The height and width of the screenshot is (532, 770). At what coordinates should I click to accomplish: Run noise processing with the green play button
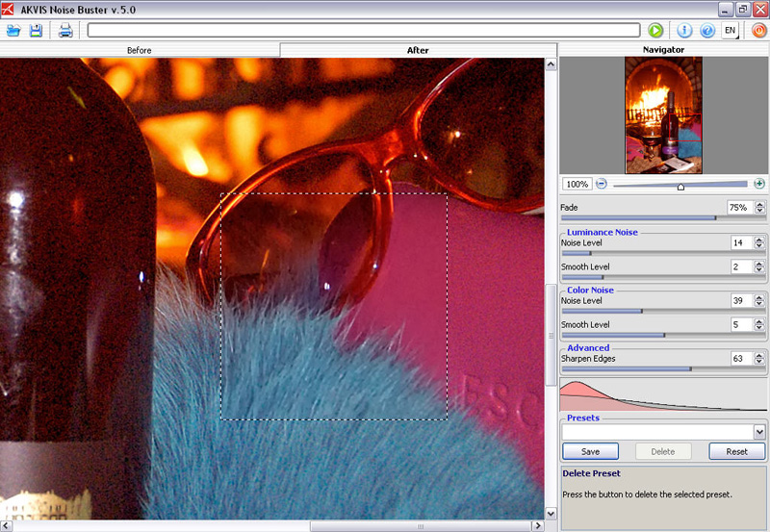[655, 31]
